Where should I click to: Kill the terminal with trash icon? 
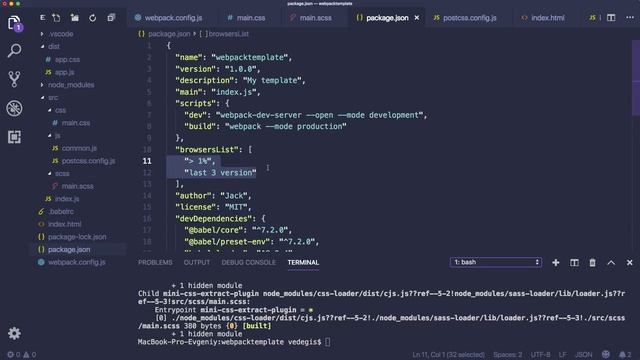tap(592, 262)
